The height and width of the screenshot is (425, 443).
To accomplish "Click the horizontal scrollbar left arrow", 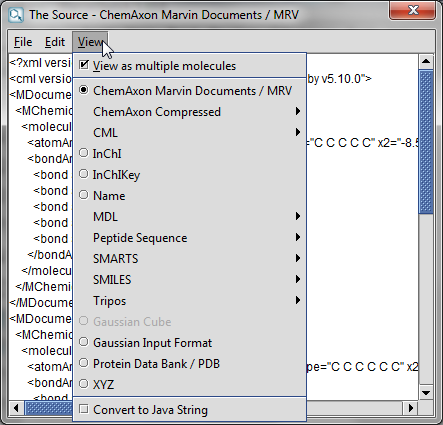I will tap(16, 408).
